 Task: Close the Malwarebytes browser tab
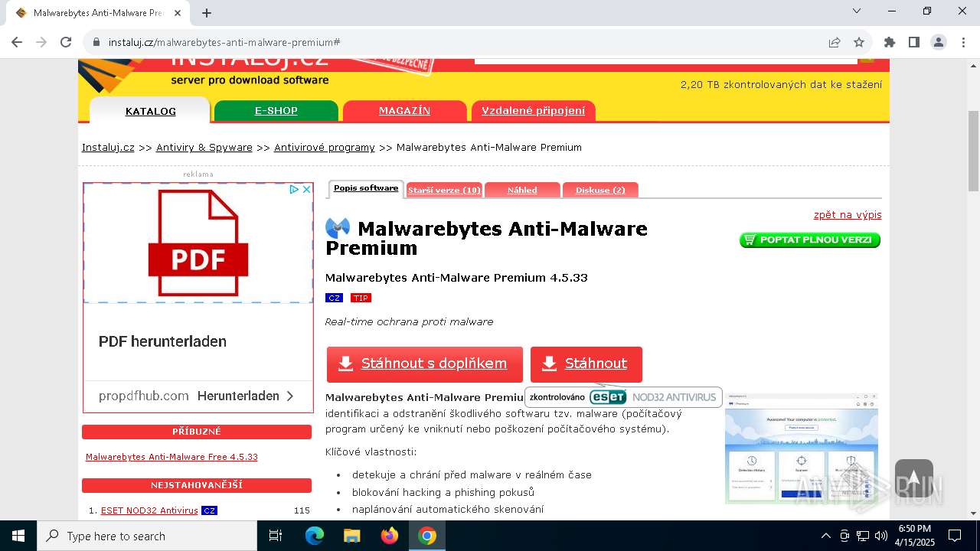click(x=178, y=12)
